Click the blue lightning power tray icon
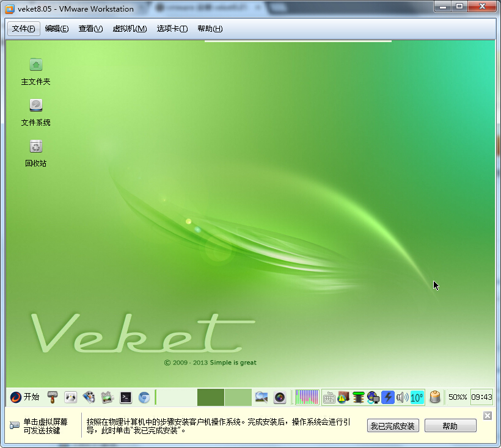Screen dimensions: 501x448 point(388,397)
